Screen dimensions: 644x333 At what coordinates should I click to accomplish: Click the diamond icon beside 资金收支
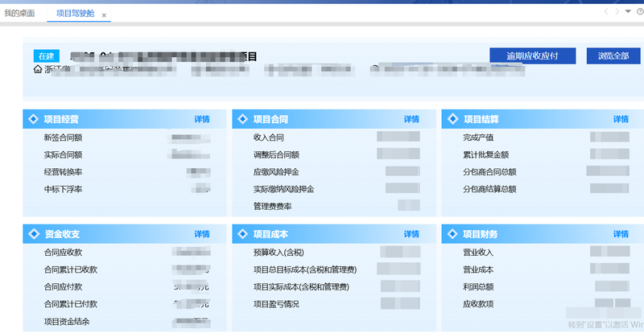pos(33,234)
